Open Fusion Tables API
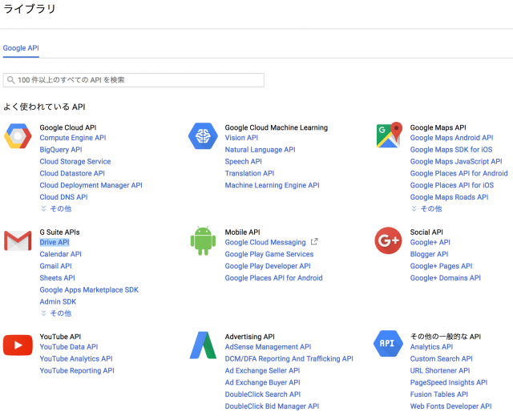Viewport: 513px width, 420px height. pos(439,394)
